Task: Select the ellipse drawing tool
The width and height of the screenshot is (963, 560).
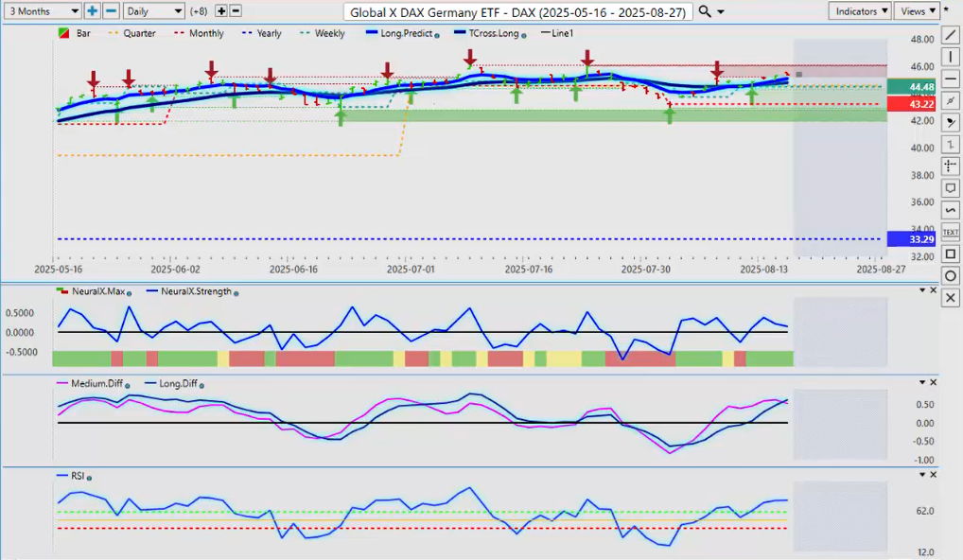Action: (x=951, y=275)
